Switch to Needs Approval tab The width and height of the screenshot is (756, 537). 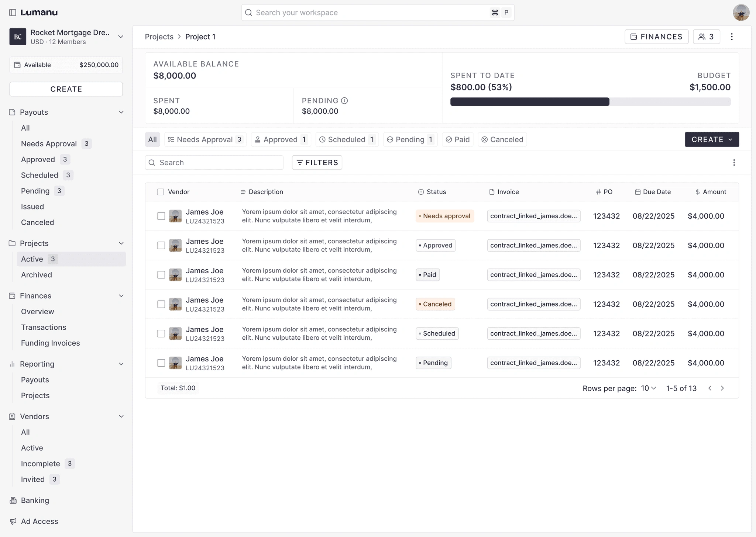coord(205,140)
